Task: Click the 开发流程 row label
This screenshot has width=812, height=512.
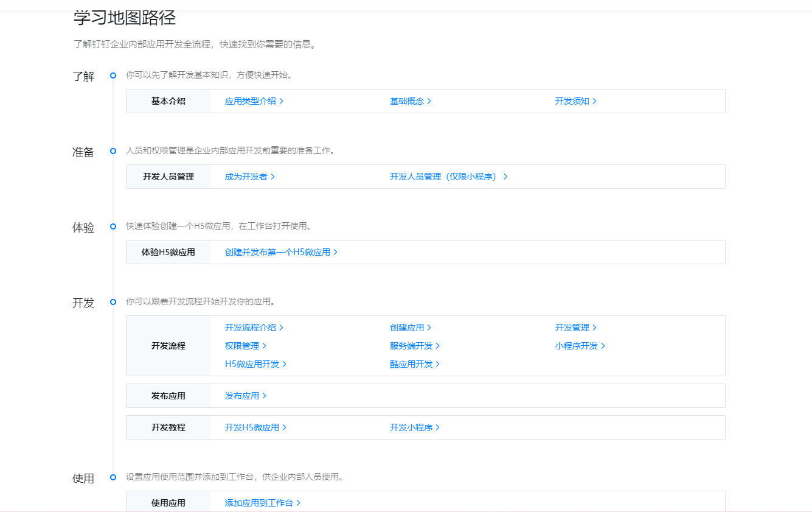Action: 168,346
